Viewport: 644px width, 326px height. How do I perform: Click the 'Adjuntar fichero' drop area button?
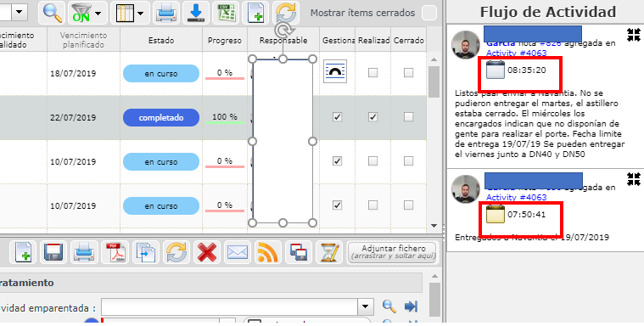coord(393,252)
